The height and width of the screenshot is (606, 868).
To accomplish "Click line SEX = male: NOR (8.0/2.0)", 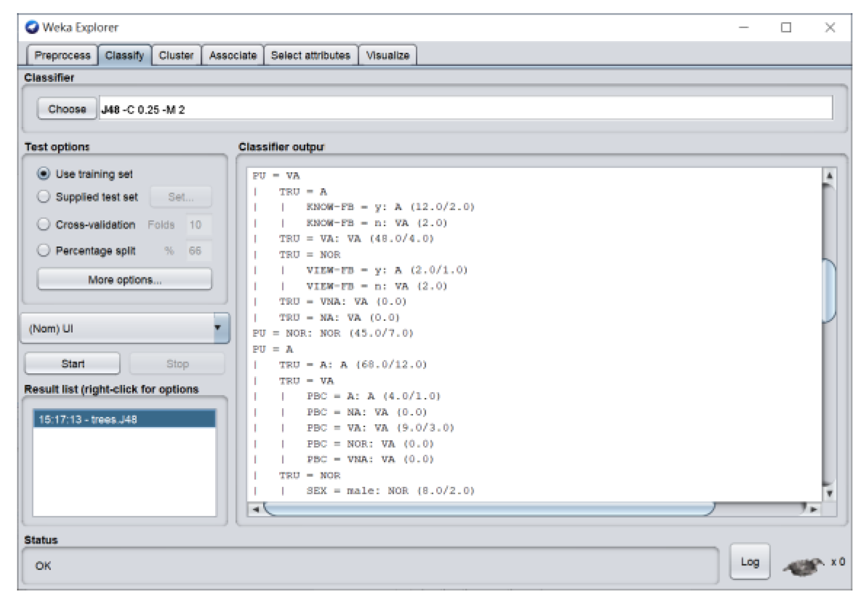I will (390, 491).
